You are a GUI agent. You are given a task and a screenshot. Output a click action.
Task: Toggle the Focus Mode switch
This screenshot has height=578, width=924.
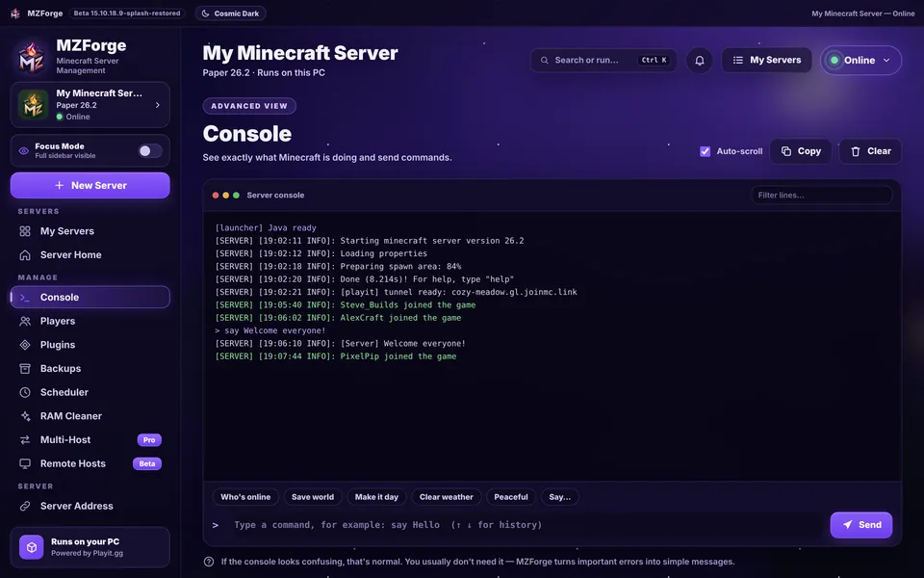pos(150,151)
